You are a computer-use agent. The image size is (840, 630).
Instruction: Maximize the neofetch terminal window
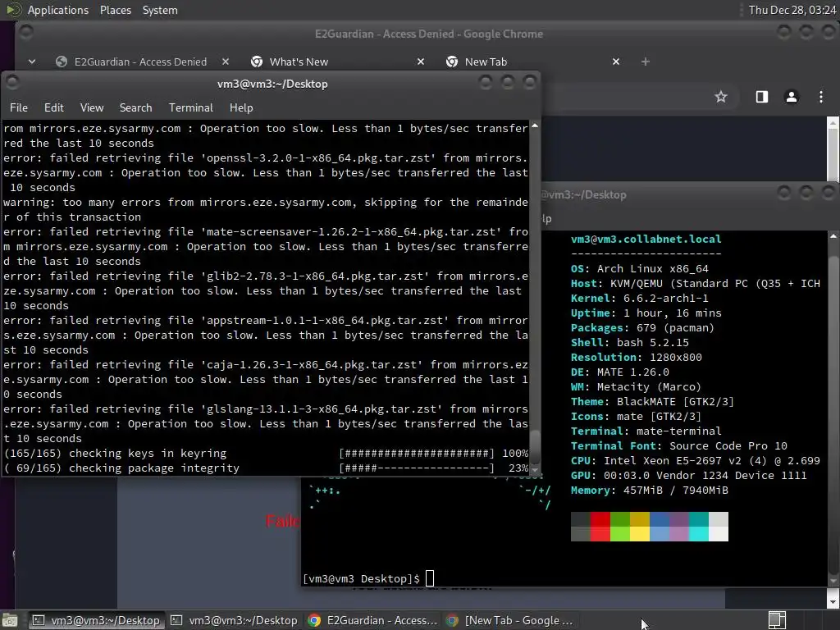(806, 193)
